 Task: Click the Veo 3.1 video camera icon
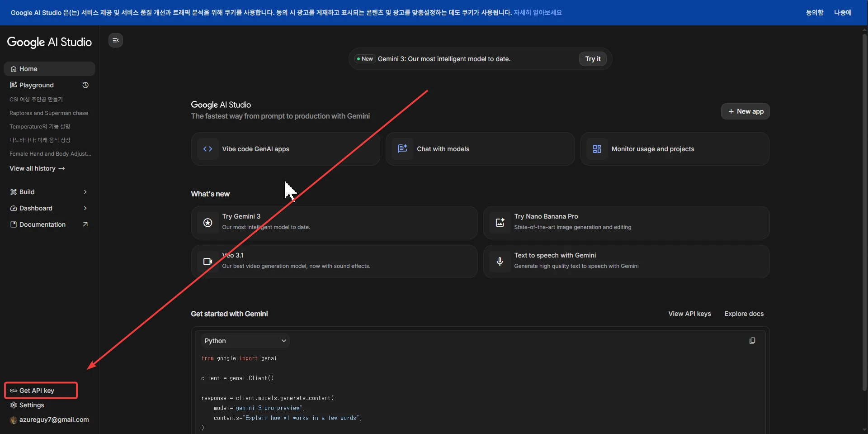208,262
